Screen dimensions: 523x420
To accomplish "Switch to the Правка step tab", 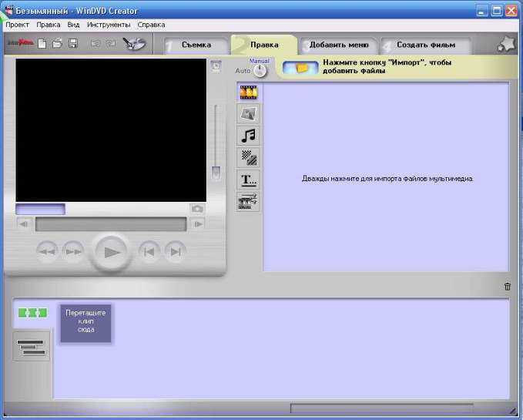I will [x=264, y=45].
